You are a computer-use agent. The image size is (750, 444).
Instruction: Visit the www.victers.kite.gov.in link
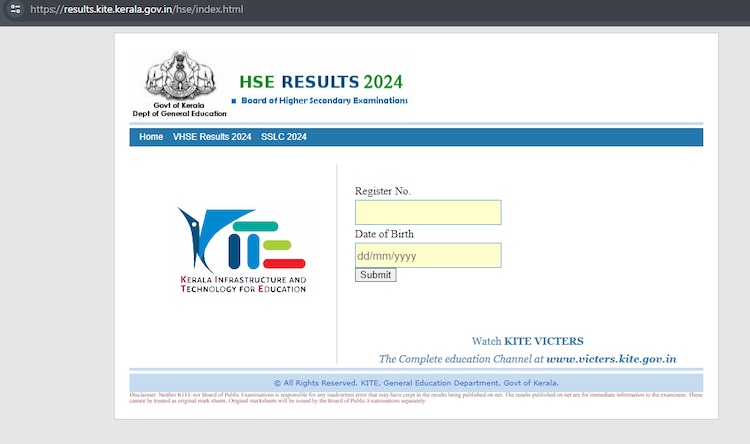click(611, 359)
